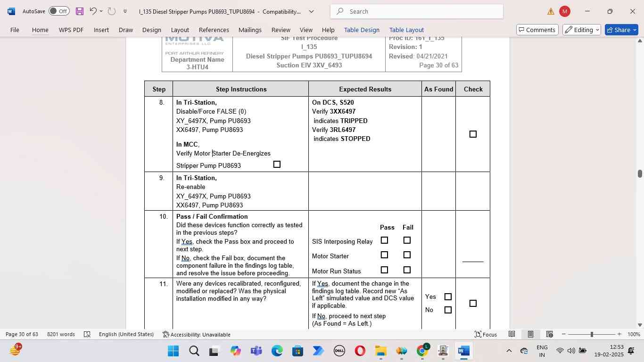Click the Comments button

[537, 30]
